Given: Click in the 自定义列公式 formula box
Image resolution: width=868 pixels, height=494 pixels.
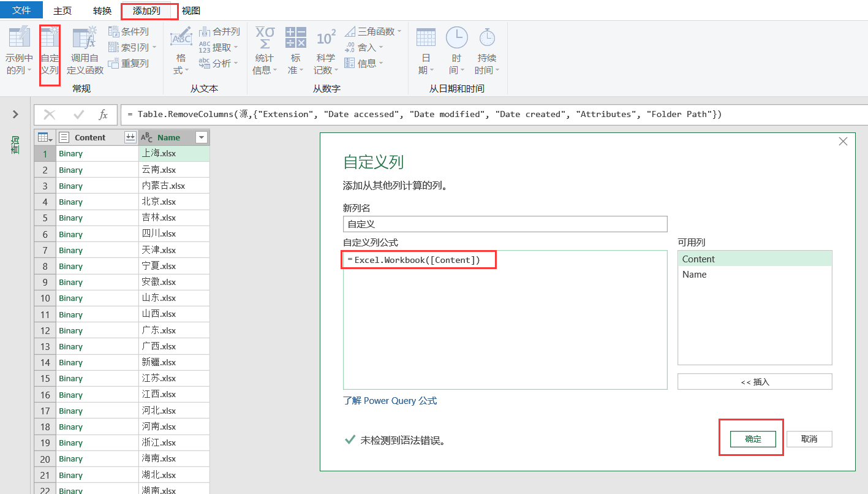Looking at the screenshot, I should [505, 320].
